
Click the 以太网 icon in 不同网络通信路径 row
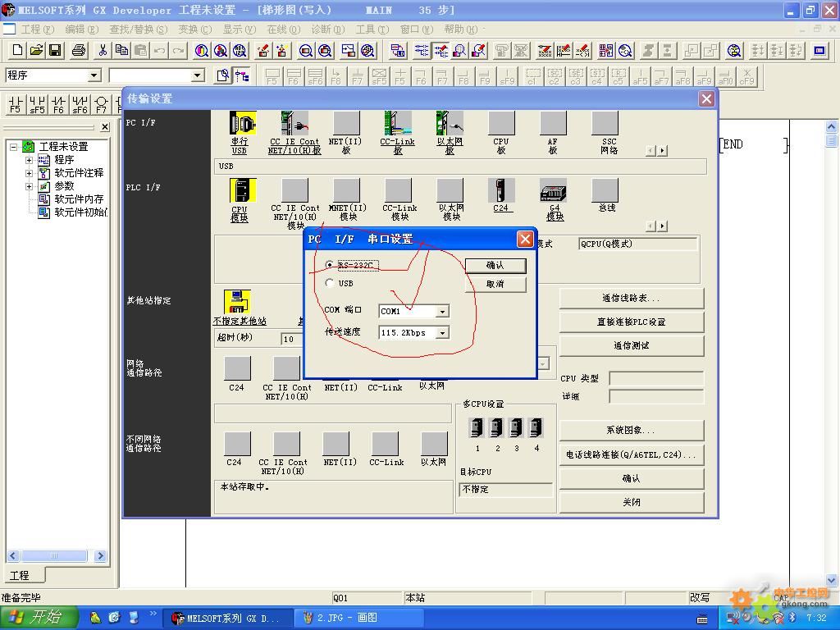434,444
